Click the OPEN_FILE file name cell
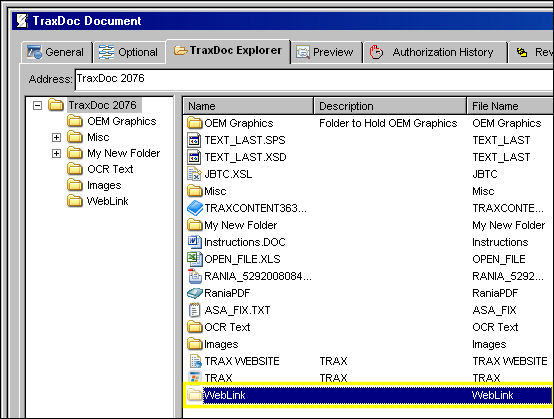The width and height of the screenshot is (554, 419). pyautogui.click(x=499, y=259)
